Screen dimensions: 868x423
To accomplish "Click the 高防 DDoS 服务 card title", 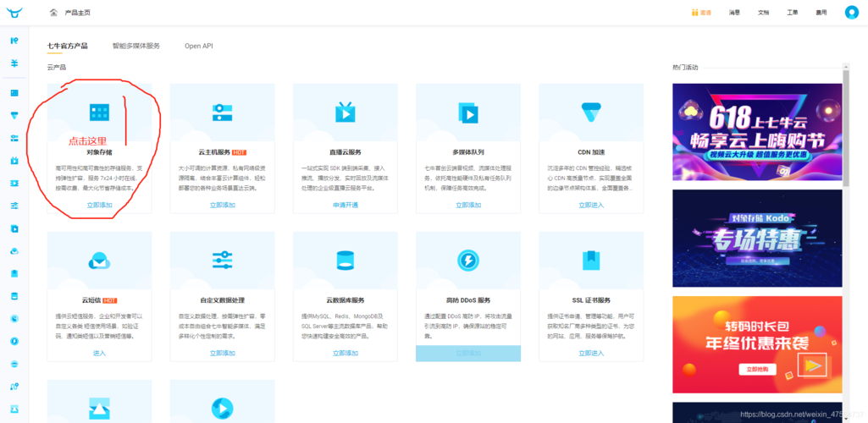I will coord(467,300).
